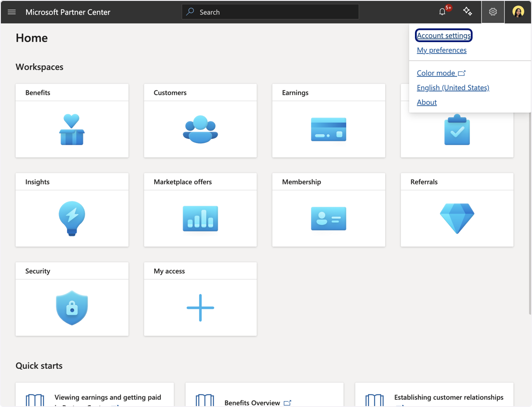
Task: Click the Benefits gift box icon
Action: pyautogui.click(x=72, y=129)
